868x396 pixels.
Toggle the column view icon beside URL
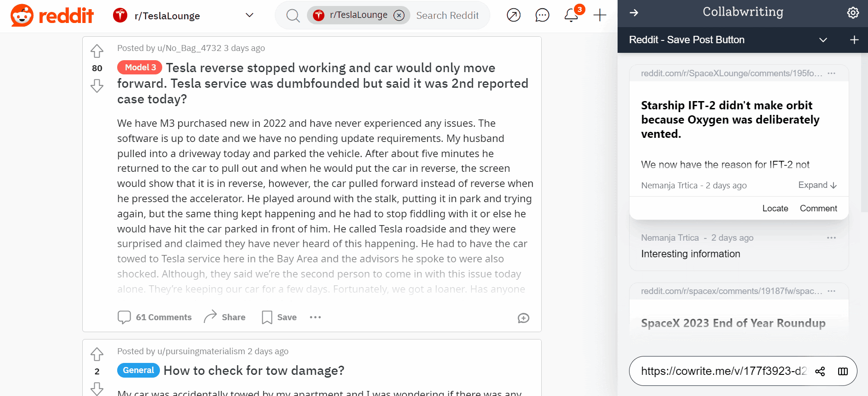point(843,371)
